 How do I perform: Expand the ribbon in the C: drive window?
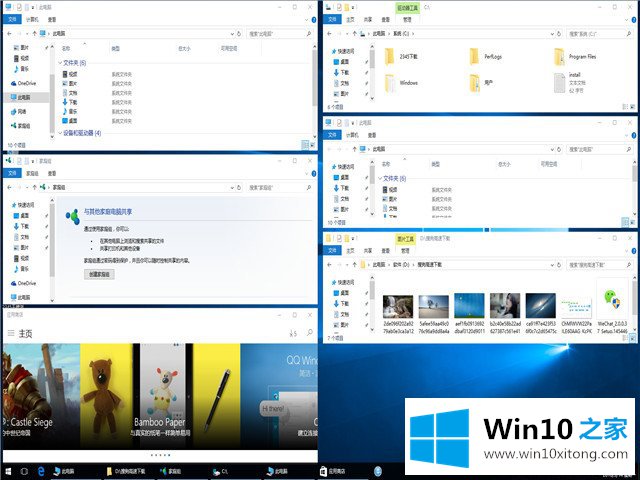(627, 20)
